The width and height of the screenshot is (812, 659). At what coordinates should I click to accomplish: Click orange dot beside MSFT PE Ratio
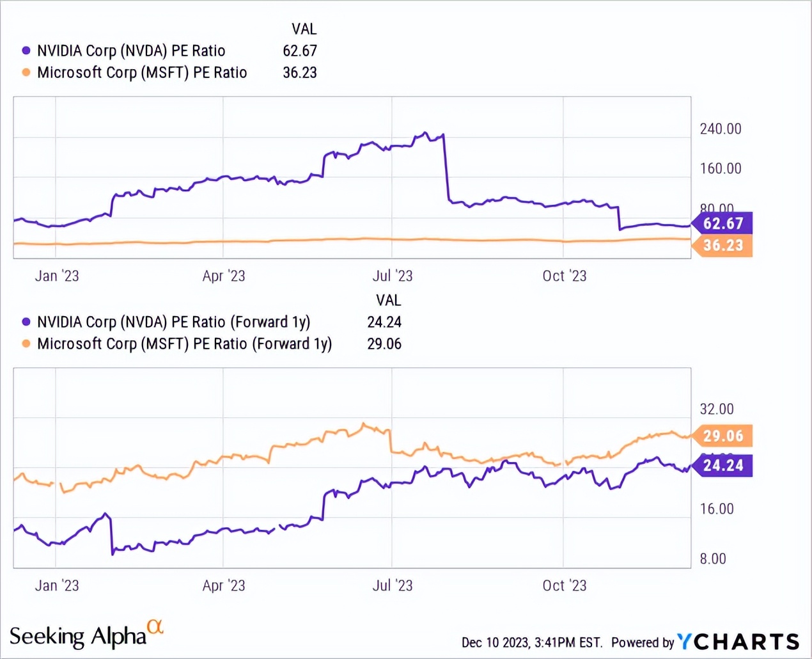(x=26, y=72)
